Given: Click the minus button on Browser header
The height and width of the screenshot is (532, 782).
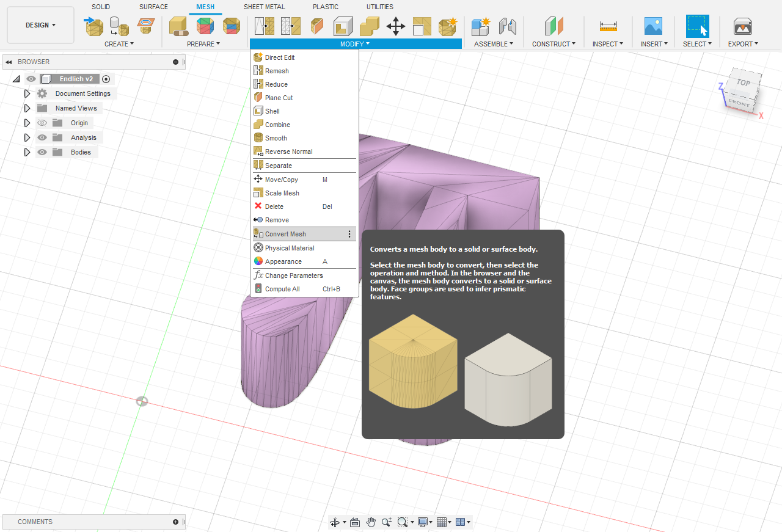Looking at the screenshot, I should pos(175,62).
